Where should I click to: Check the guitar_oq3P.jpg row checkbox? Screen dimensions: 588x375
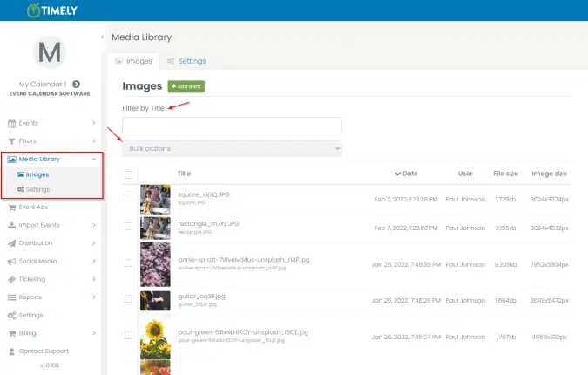(x=128, y=299)
